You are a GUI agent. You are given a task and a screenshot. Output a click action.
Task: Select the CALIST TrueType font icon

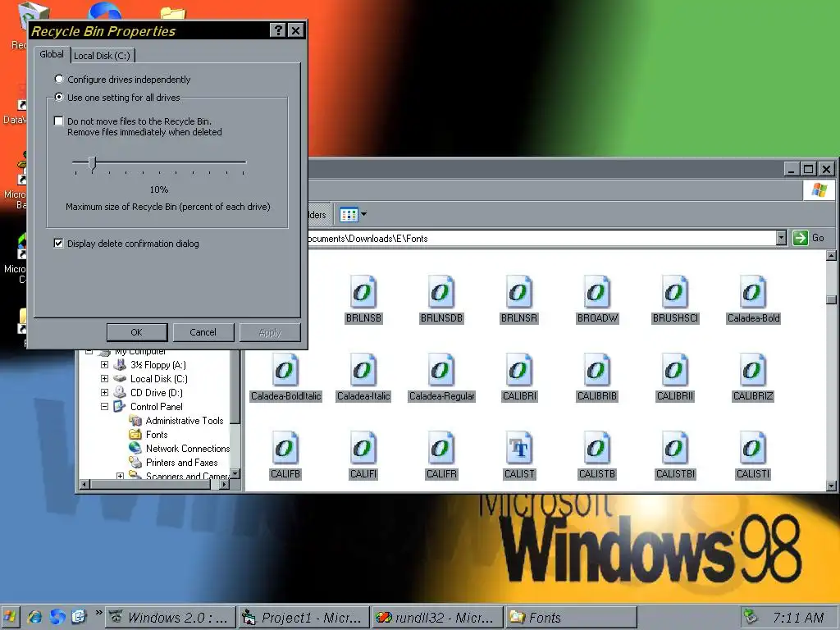click(519, 448)
